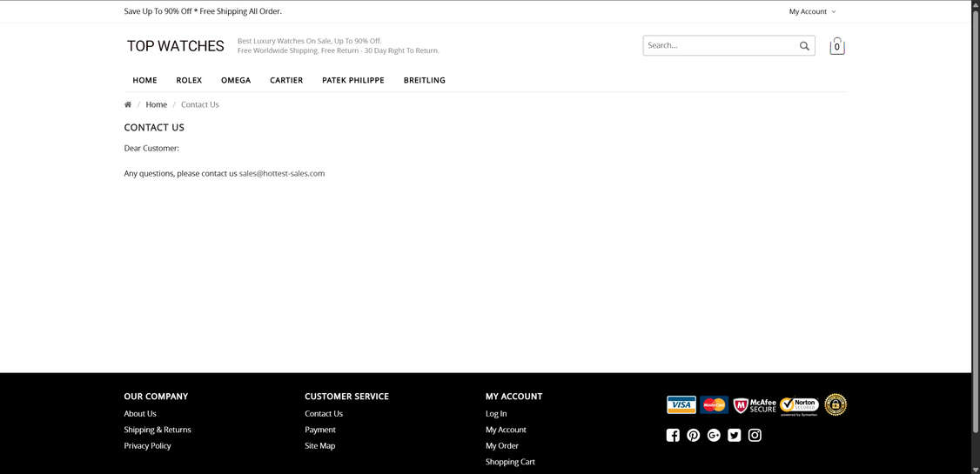Click the "Contact Us" breadcrumb text

coord(200,104)
